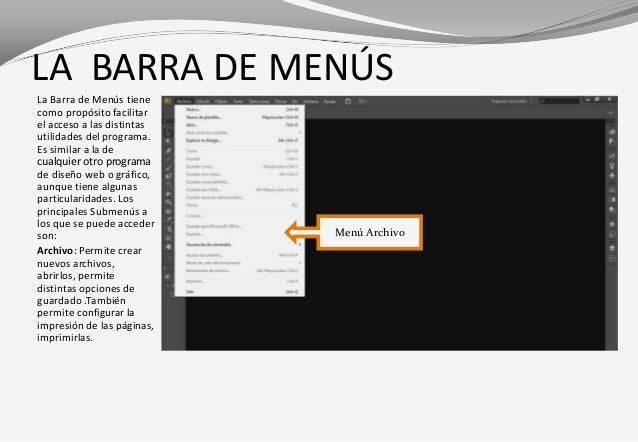Screen dimensions: 638x442
Task: Close the Illustrator window
Action: (x=610, y=99)
